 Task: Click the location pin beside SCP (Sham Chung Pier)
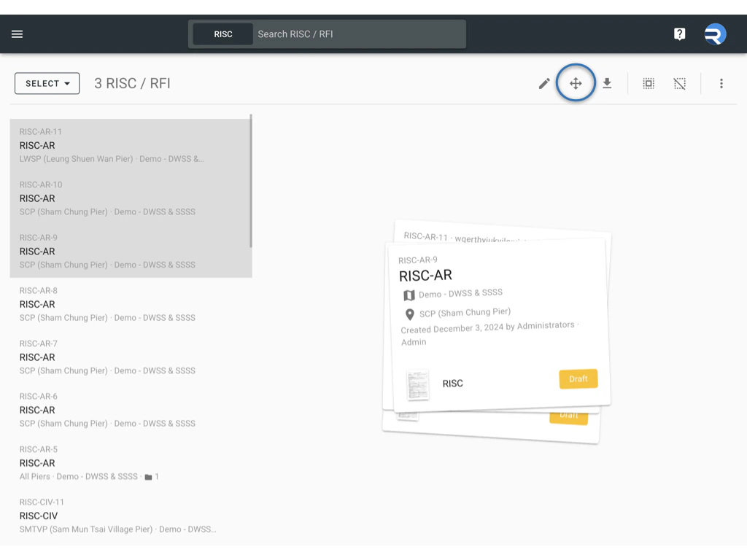(x=409, y=314)
